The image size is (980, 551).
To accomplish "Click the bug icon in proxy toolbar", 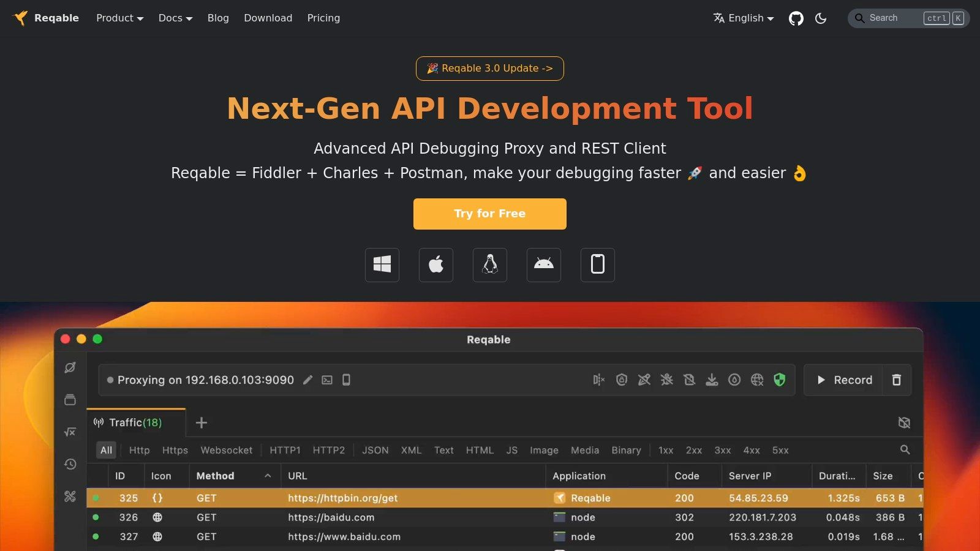I will (666, 380).
